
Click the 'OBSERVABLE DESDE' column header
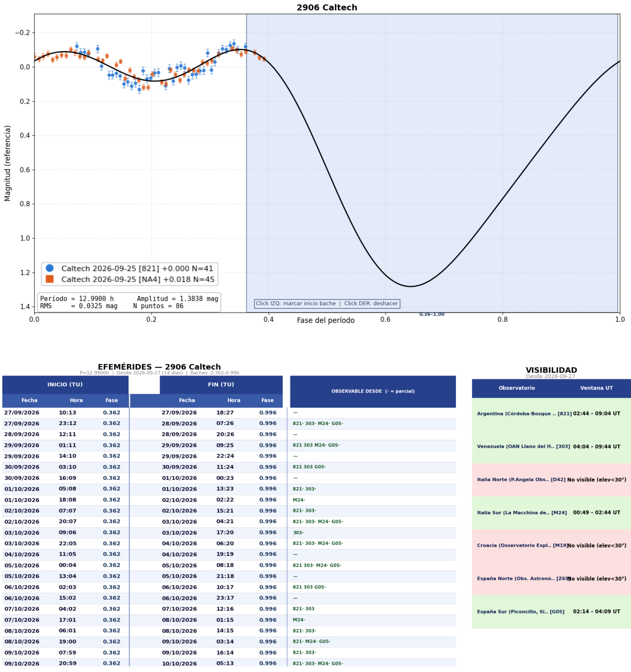(373, 391)
